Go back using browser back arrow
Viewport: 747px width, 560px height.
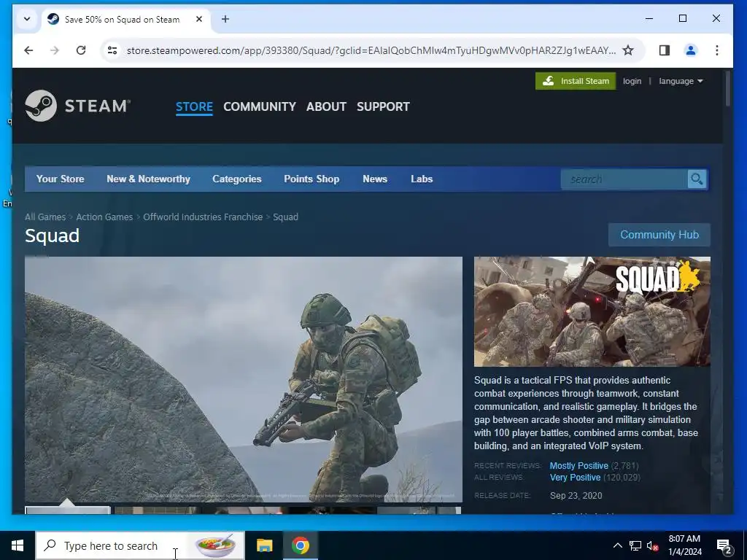point(28,50)
